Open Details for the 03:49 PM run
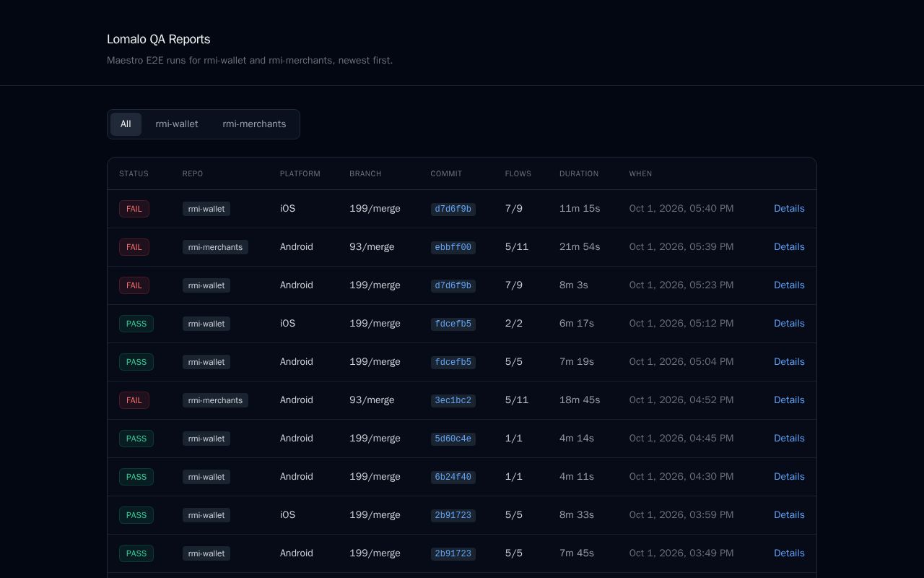 (789, 553)
